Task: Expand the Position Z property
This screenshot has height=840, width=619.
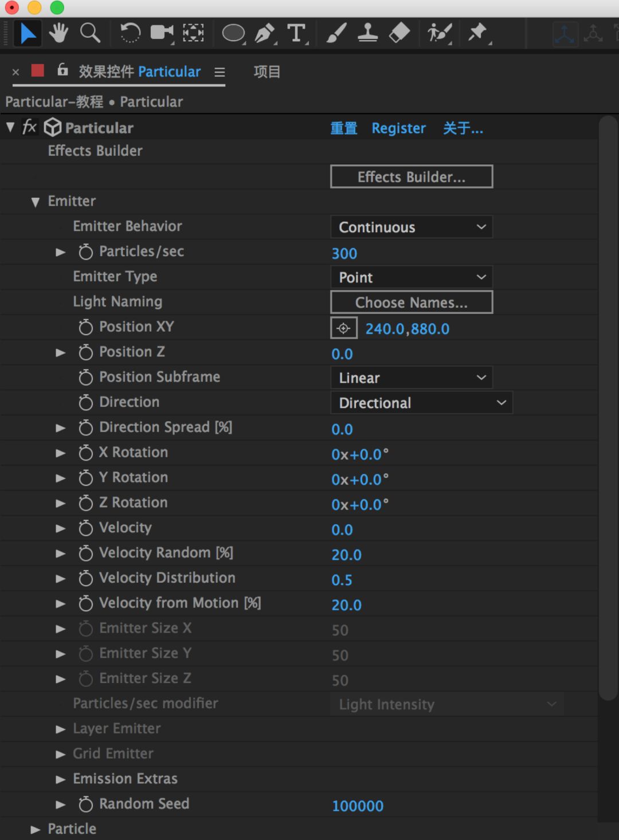Action: (60, 352)
